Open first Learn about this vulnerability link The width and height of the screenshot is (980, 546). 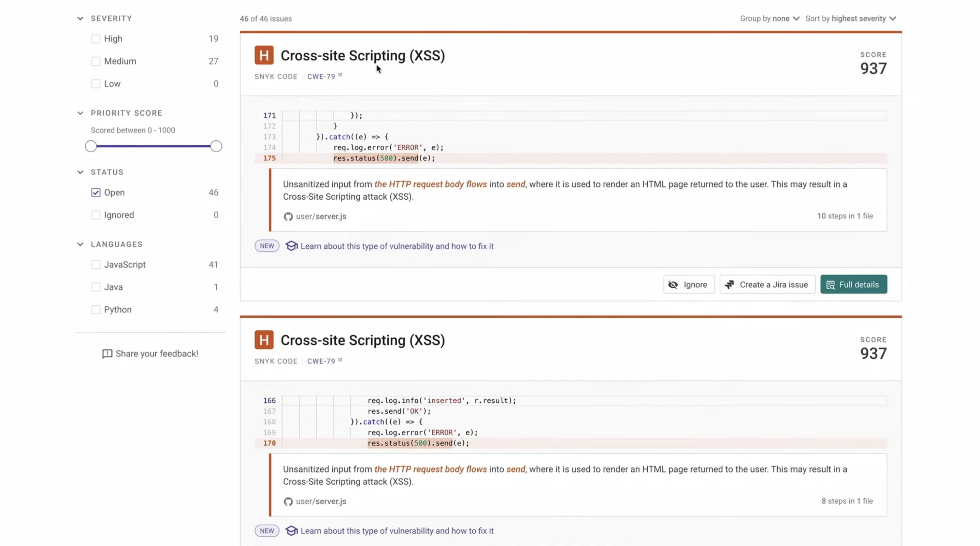coord(397,246)
